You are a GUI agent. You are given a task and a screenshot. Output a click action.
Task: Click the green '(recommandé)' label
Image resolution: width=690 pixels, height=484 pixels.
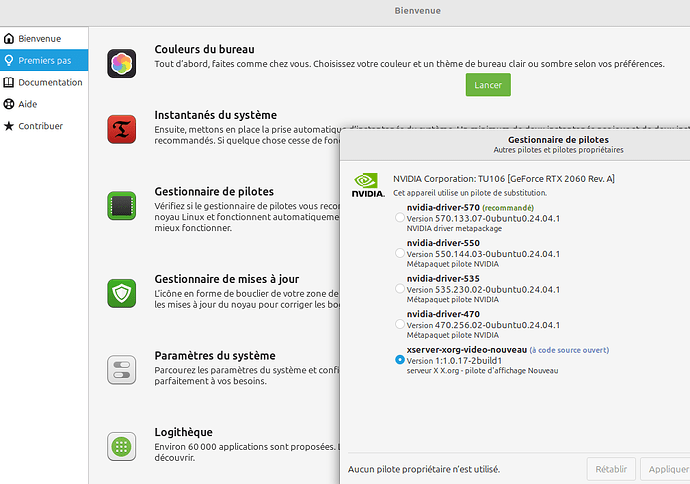[508, 208]
